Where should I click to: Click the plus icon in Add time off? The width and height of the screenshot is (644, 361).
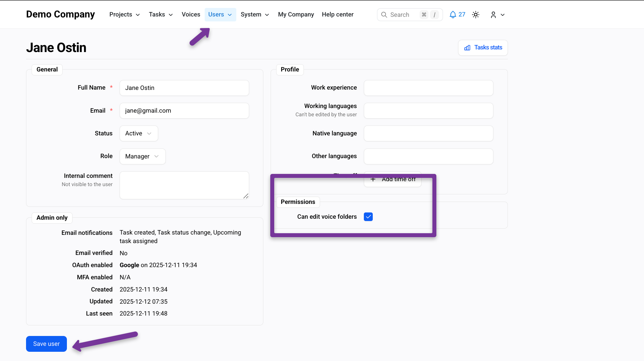(373, 179)
